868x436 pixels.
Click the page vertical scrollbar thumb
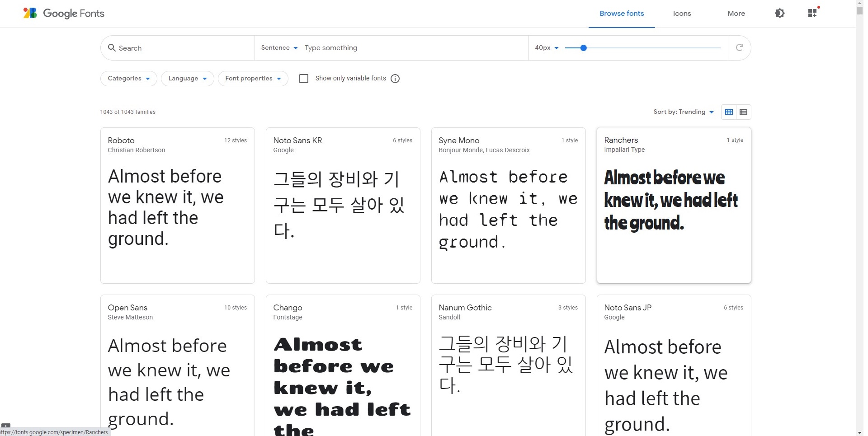859,10
